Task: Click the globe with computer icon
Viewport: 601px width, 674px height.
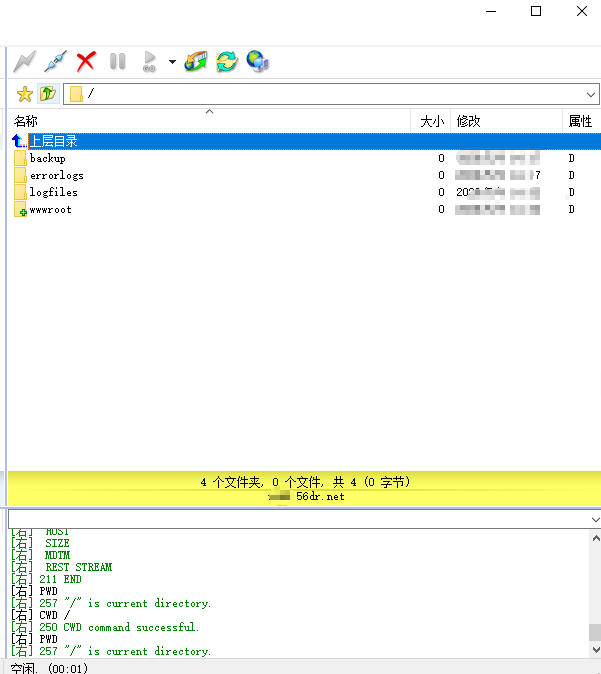Action: [258, 61]
